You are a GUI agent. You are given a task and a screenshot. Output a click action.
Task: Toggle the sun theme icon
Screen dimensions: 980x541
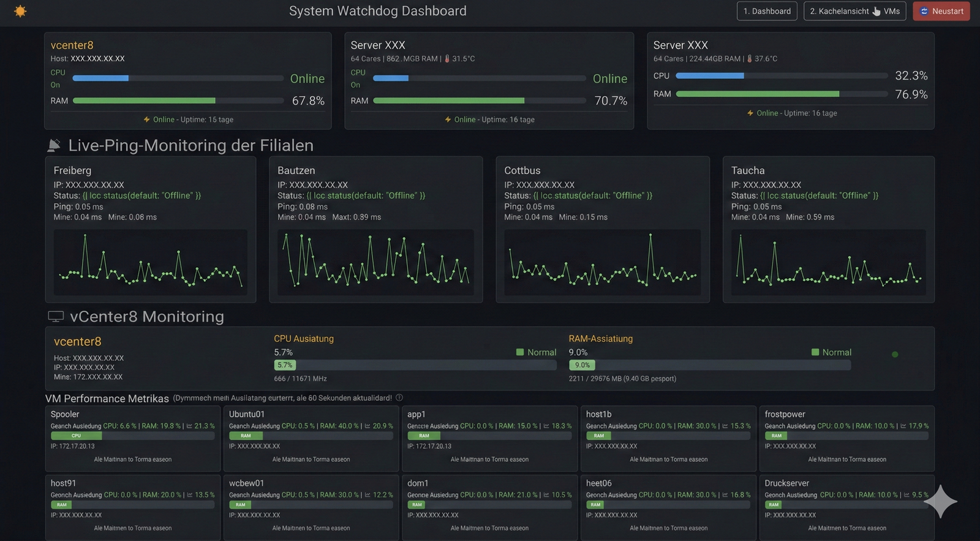point(20,11)
